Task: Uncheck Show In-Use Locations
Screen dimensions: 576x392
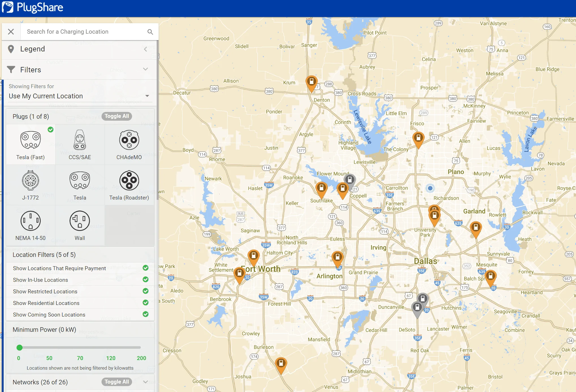Action: pos(146,280)
